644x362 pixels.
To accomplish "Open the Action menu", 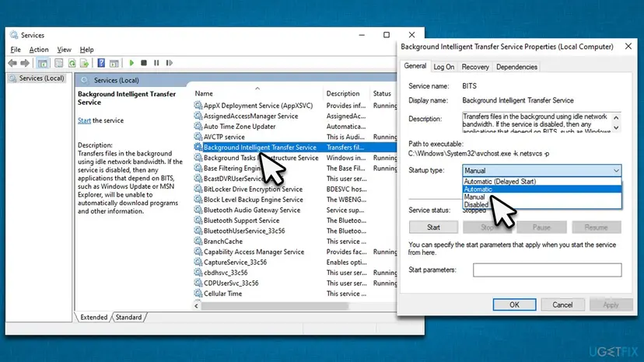I will [39, 50].
